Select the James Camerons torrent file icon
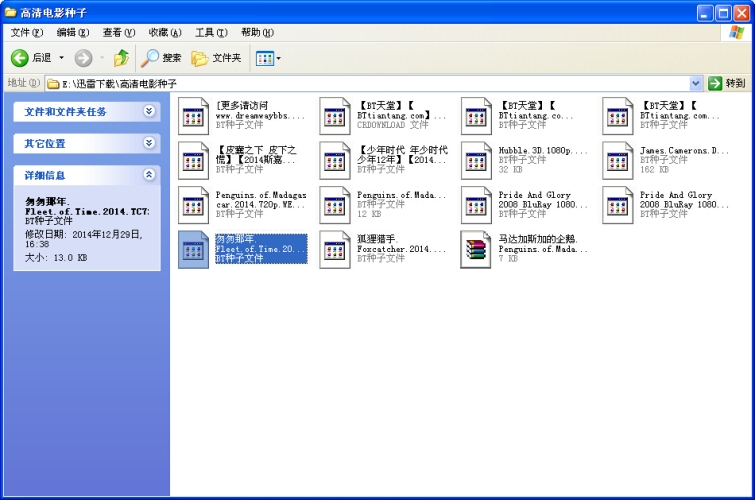Screen dimensions: 755x500 (617, 161)
